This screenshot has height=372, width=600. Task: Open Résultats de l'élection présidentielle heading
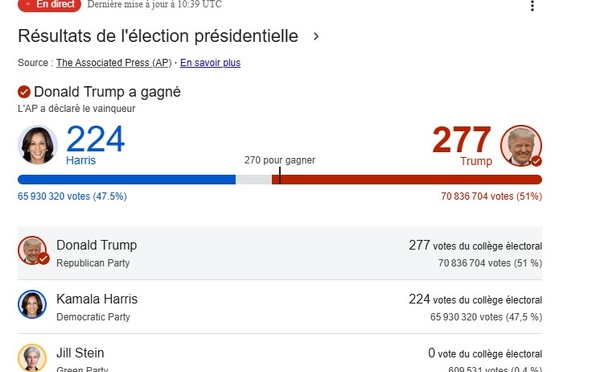coord(158,36)
